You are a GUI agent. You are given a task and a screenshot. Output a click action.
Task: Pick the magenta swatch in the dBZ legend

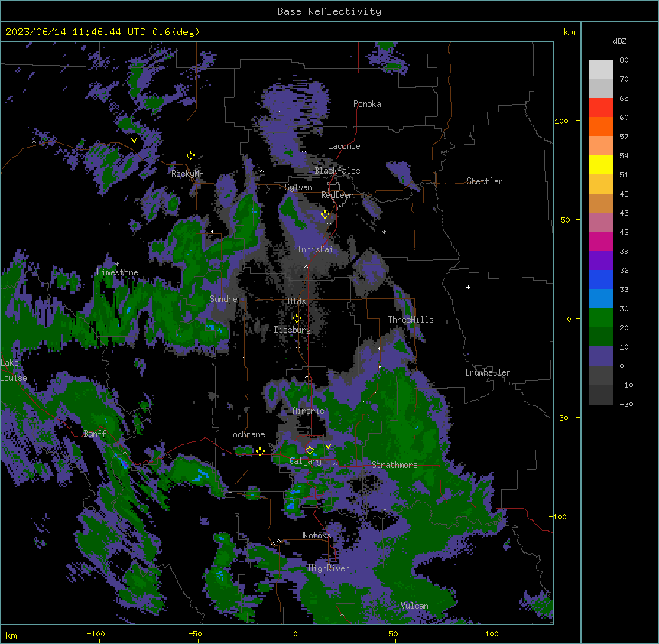[601, 241]
